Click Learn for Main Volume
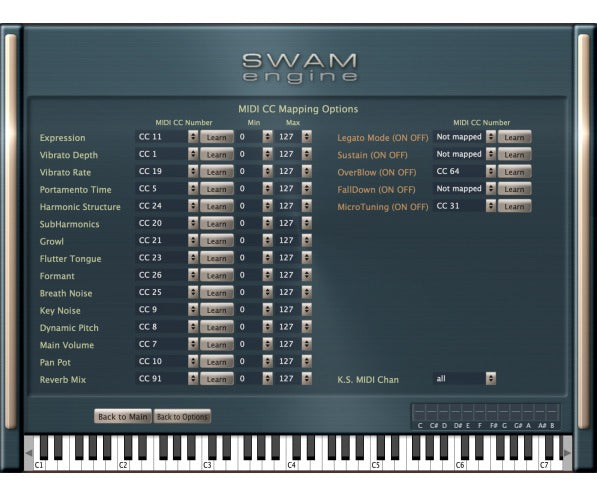This screenshot has height=497, width=597. coord(217,344)
